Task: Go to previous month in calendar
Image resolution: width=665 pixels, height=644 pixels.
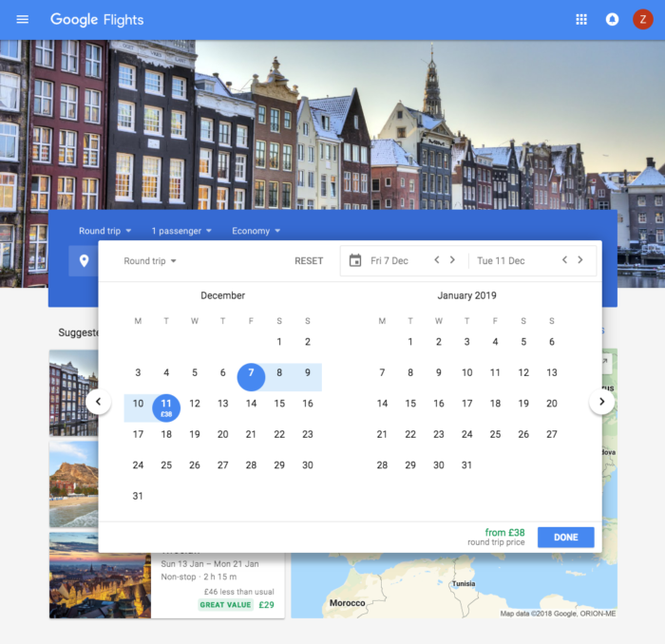Action: [98, 402]
